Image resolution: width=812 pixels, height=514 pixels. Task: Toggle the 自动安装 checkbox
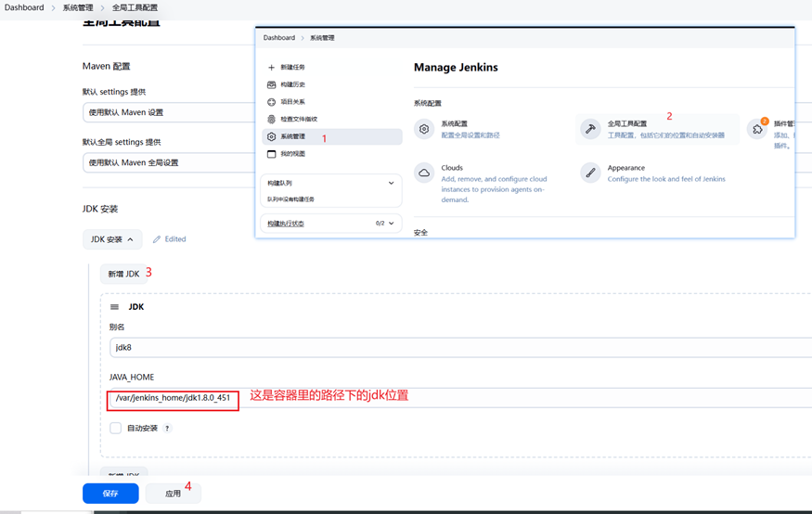point(115,428)
